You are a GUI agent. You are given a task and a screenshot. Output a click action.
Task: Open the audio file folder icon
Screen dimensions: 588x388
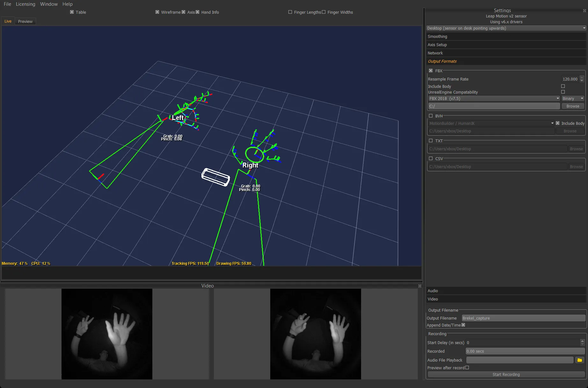pos(579,360)
